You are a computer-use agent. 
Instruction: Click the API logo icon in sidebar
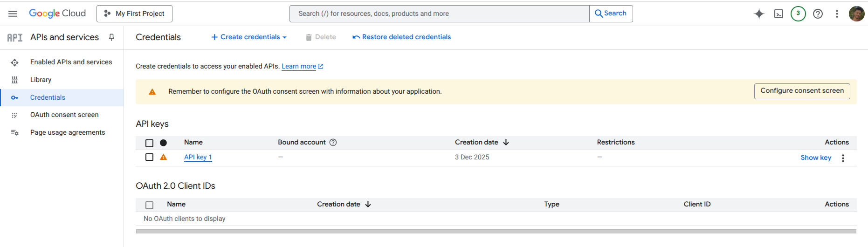[15, 37]
